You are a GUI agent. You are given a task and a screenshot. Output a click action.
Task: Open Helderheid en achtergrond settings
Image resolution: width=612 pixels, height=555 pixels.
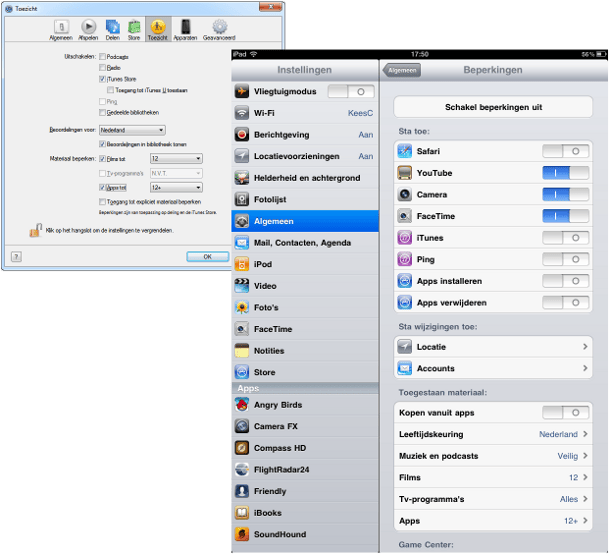pos(305,178)
